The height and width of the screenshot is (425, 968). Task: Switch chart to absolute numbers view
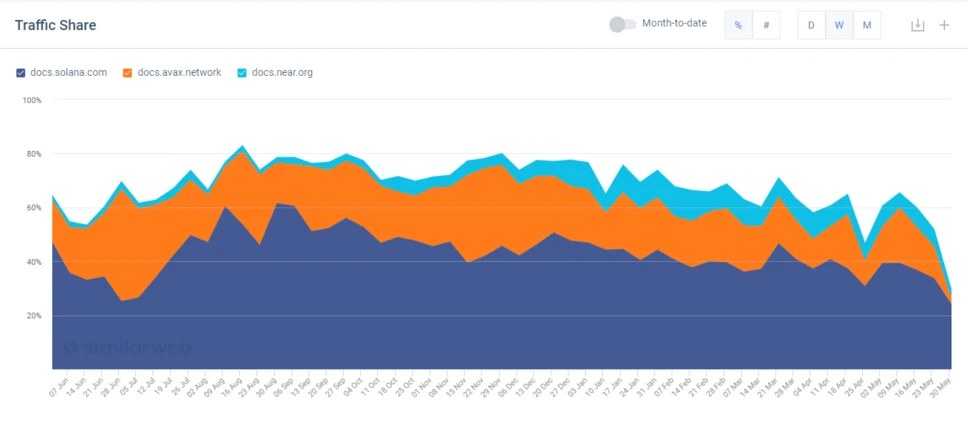[766, 25]
